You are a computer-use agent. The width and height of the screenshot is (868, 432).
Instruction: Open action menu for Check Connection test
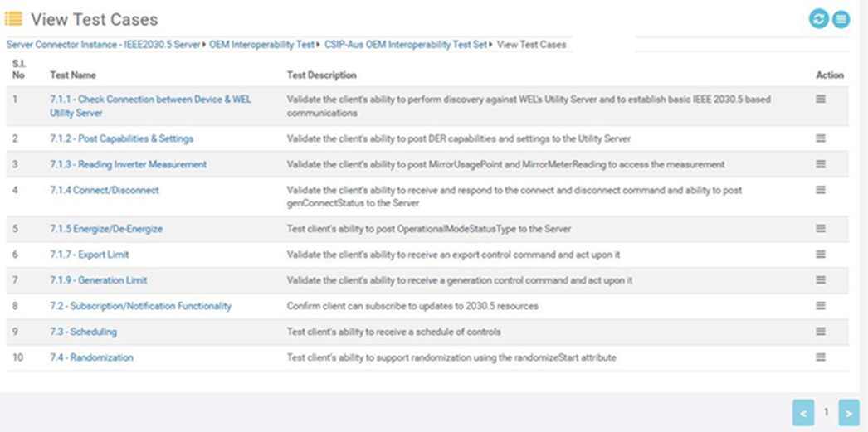click(x=821, y=99)
